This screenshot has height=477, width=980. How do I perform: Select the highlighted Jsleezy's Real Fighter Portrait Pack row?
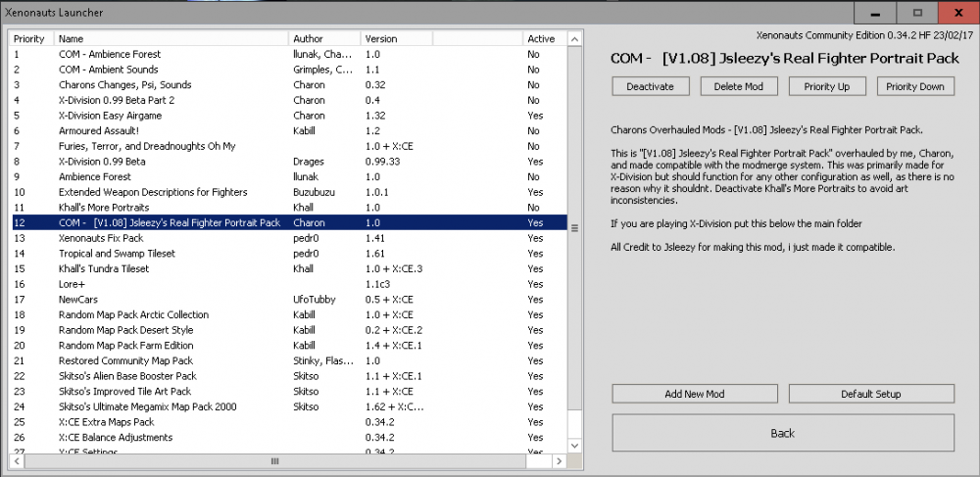point(289,222)
